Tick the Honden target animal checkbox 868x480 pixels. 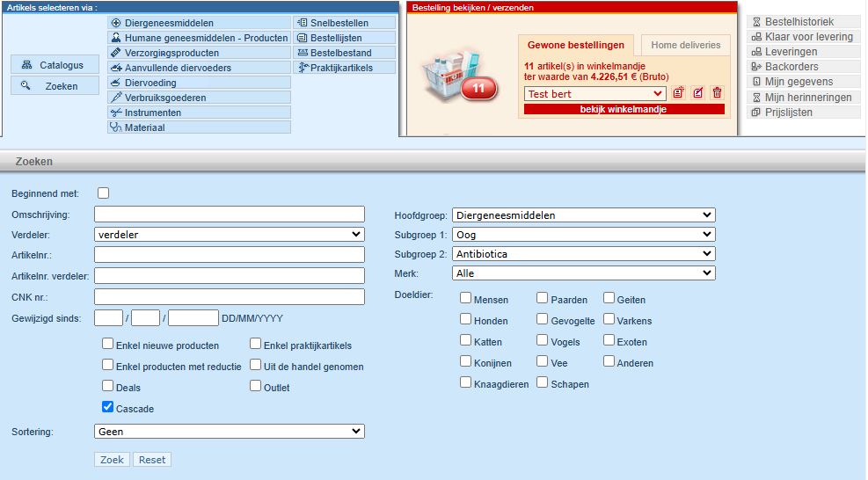point(466,320)
